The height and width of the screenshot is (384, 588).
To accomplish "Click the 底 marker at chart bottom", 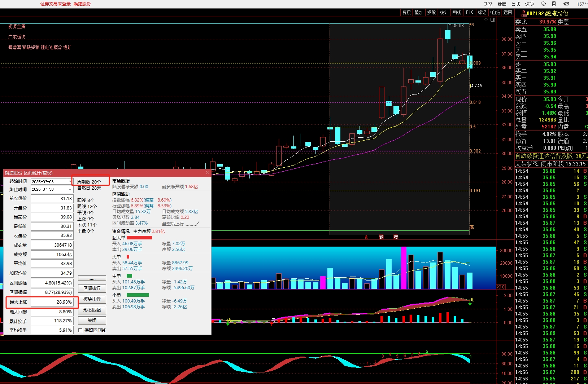I will [x=471, y=227].
